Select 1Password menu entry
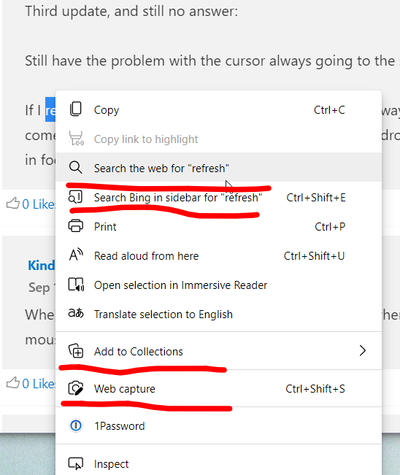The height and width of the screenshot is (475, 400). [219, 426]
